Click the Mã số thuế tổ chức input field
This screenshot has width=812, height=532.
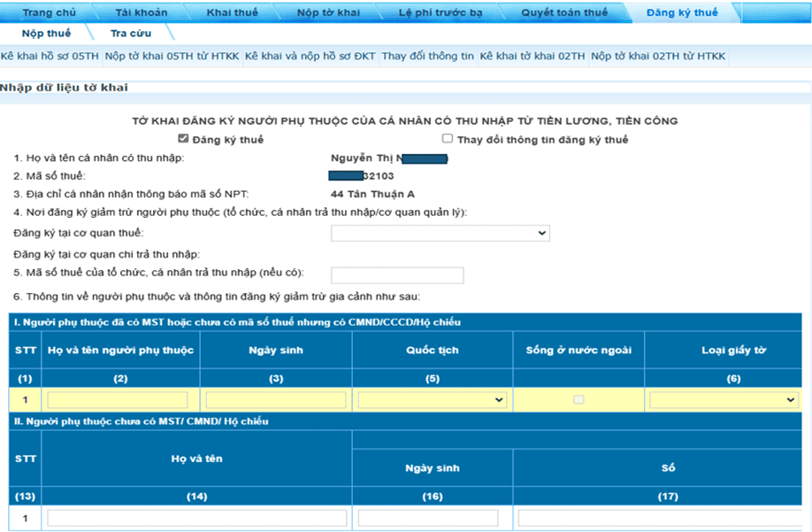point(397,275)
